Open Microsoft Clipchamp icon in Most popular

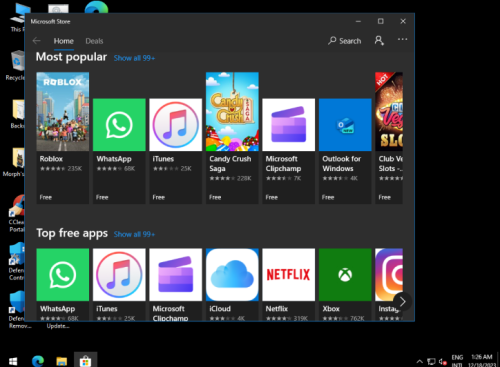point(289,125)
